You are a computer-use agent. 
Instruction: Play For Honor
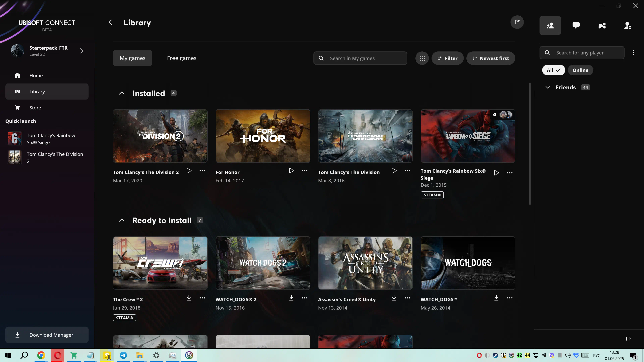(x=291, y=171)
